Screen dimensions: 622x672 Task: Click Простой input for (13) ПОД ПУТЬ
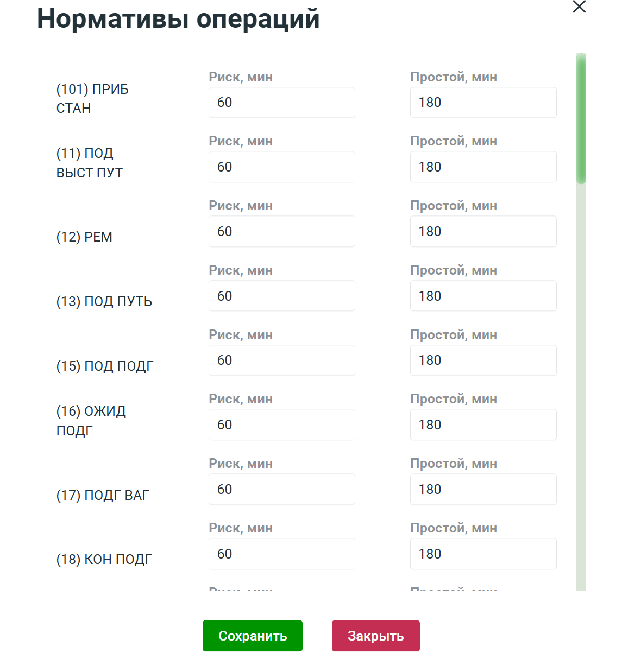[x=483, y=296]
